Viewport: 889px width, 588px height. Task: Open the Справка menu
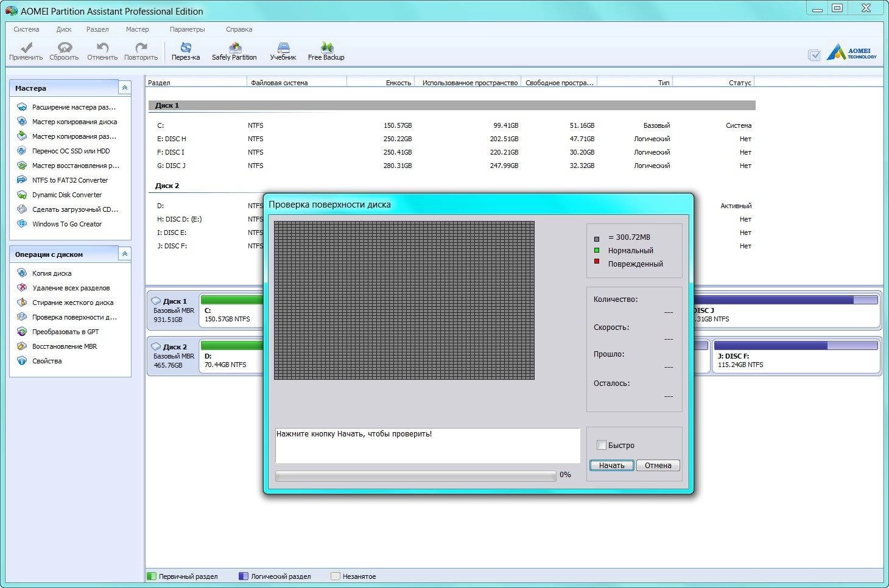click(239, 29)
